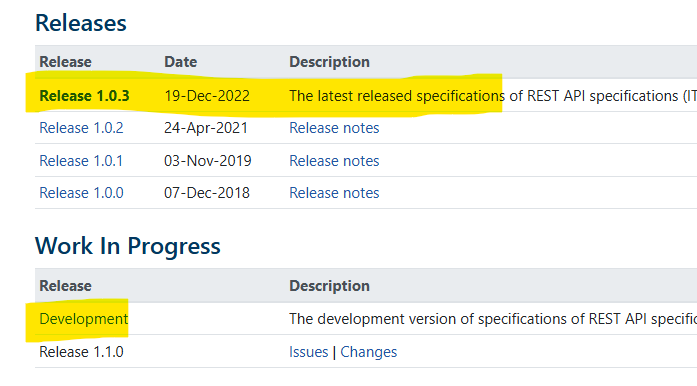
Task: View Release notes for Release 1.0.2
Action: [334, 128]
